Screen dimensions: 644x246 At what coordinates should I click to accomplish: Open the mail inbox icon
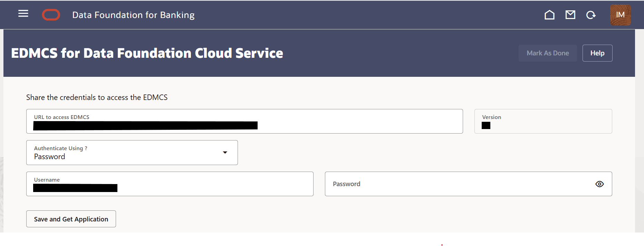[570, 15]
